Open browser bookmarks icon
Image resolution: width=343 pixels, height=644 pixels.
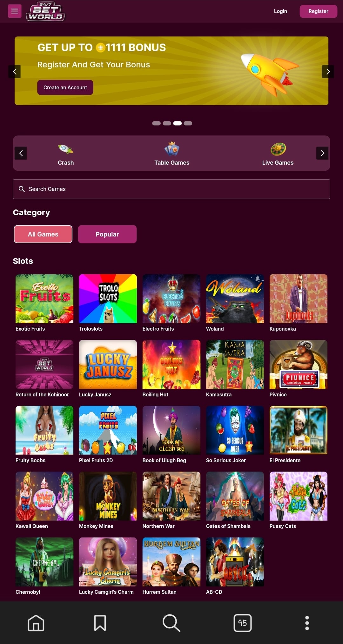[x=100, y=623]
